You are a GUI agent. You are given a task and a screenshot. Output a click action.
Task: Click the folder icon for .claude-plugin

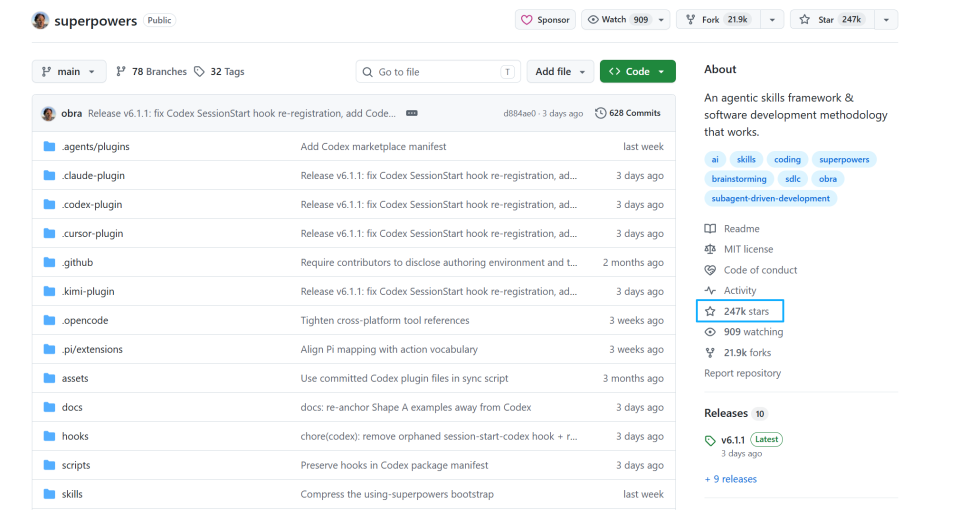coord(50,176)
